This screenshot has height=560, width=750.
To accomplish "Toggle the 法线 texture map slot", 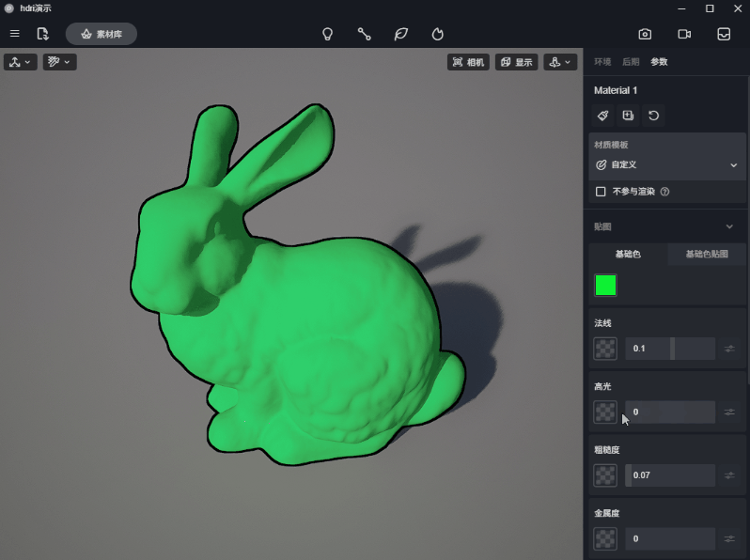I will (605, 349).
